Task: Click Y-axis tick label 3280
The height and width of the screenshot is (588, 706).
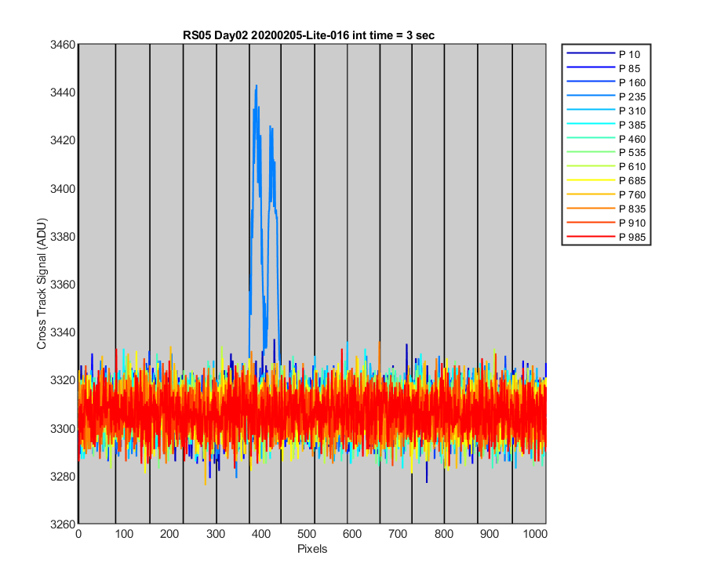Action: coord(63,476)
